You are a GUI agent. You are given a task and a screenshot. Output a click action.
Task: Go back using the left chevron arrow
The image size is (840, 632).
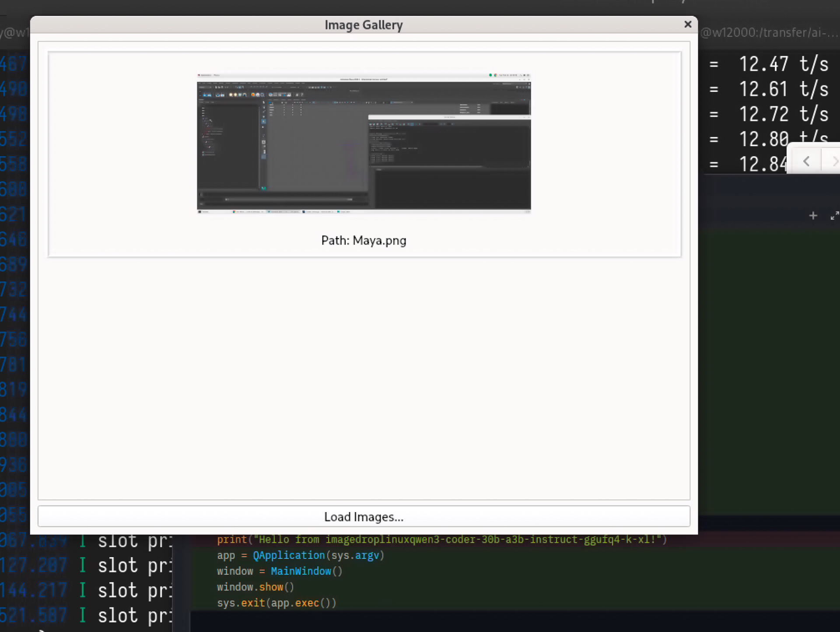(x=806, y=162)
